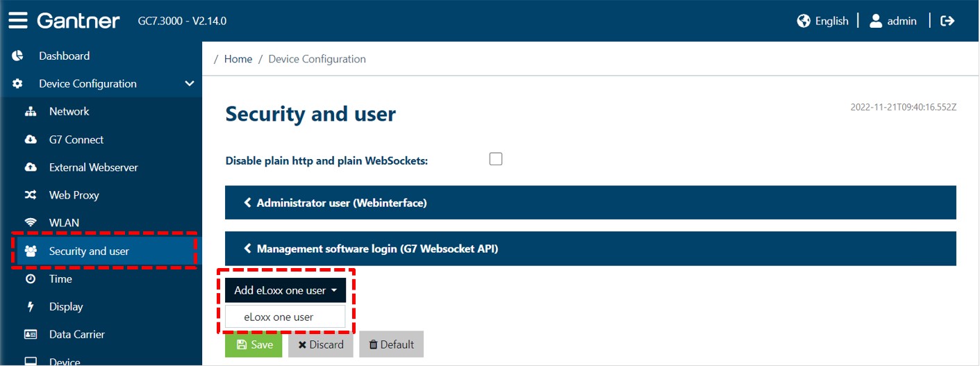Click the Network sitemap icon
This screenshot has height=366, width=980.
31,111
